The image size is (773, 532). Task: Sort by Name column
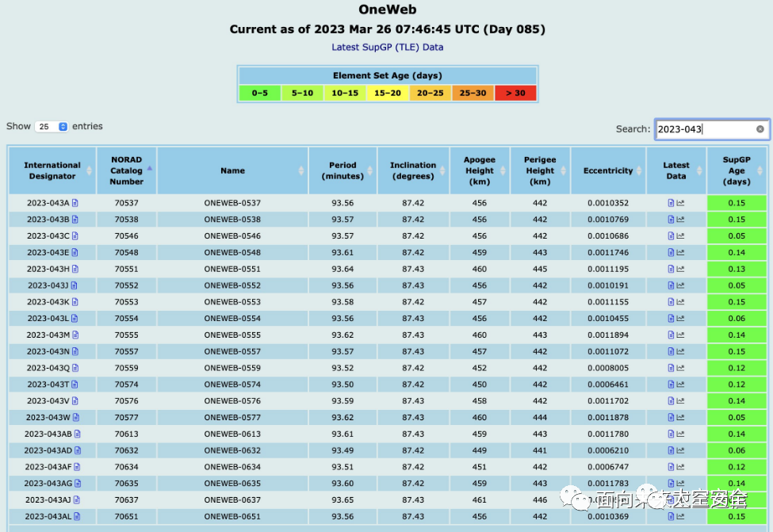[232, 170]
